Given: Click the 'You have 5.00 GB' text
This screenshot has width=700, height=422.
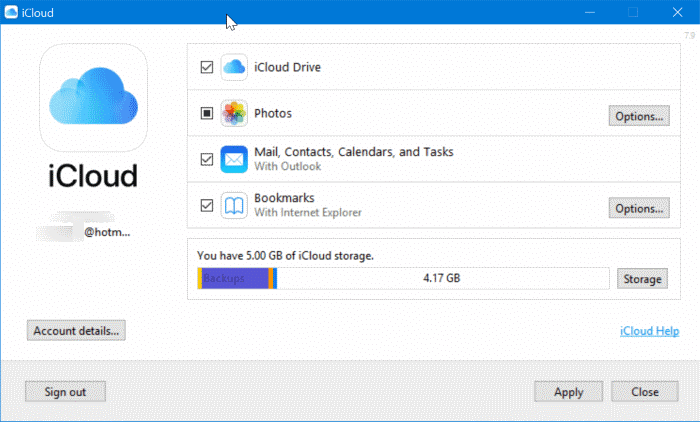Looking at the screenshot, I should (x=285, y=256).
